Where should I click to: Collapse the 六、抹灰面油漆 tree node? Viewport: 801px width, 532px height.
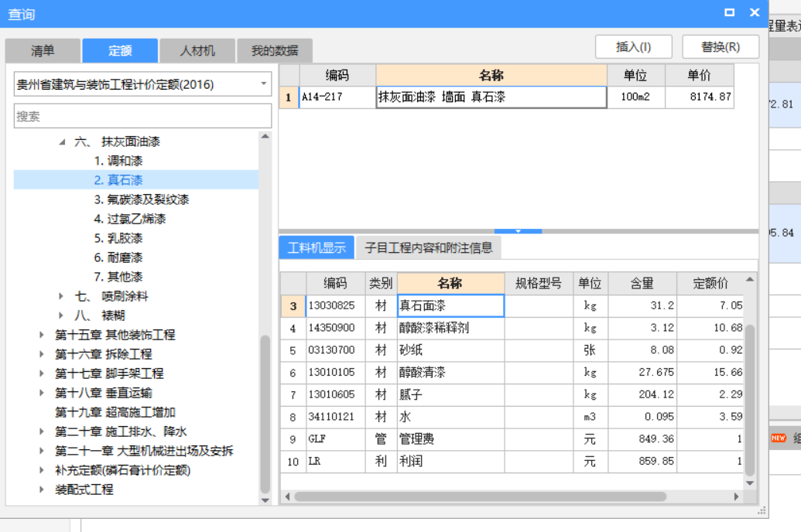click(62, 142)
